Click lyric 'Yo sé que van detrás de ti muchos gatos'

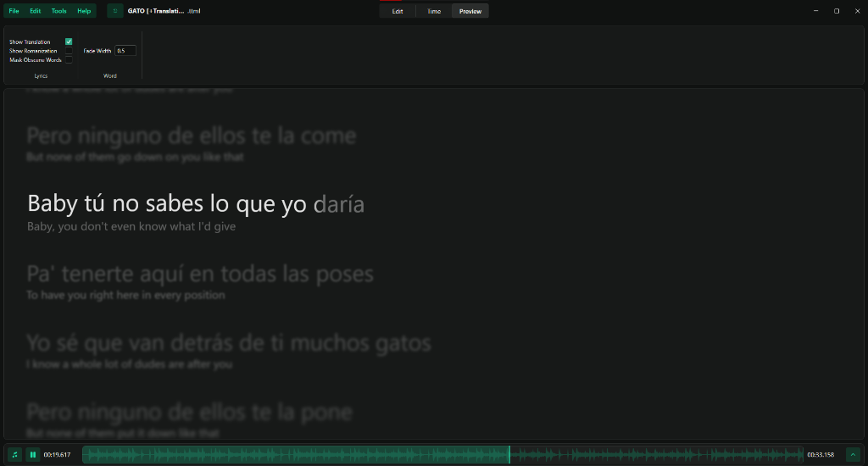[x=229, y=342]
